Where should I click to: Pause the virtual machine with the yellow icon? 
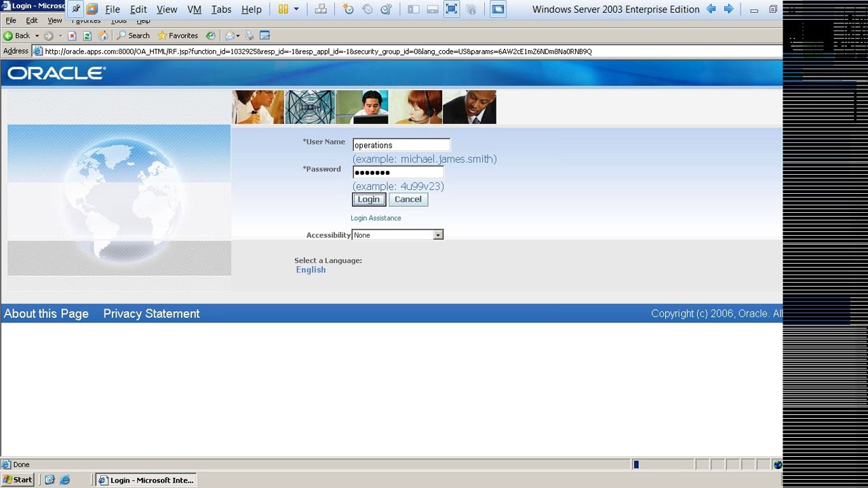coord(283,9)
